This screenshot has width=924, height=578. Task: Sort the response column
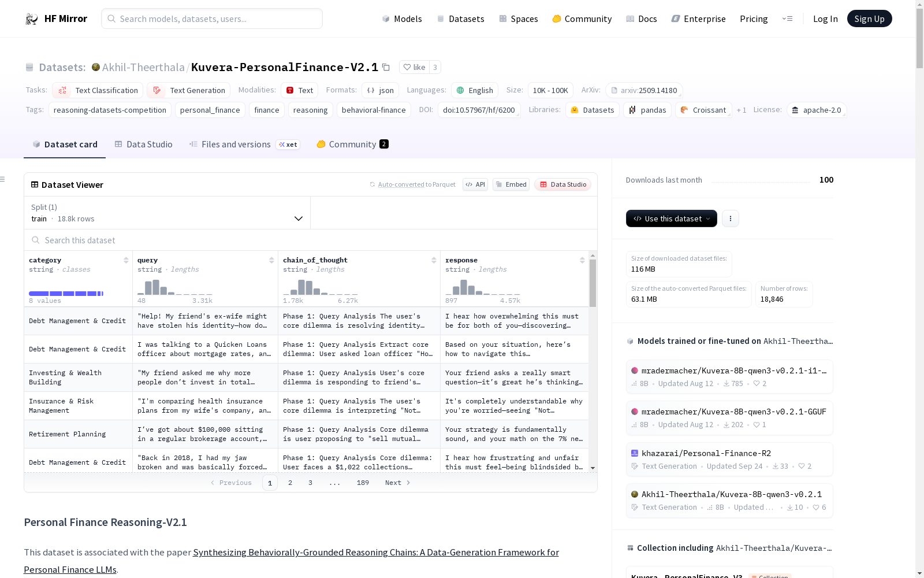[x=582, y=260]
